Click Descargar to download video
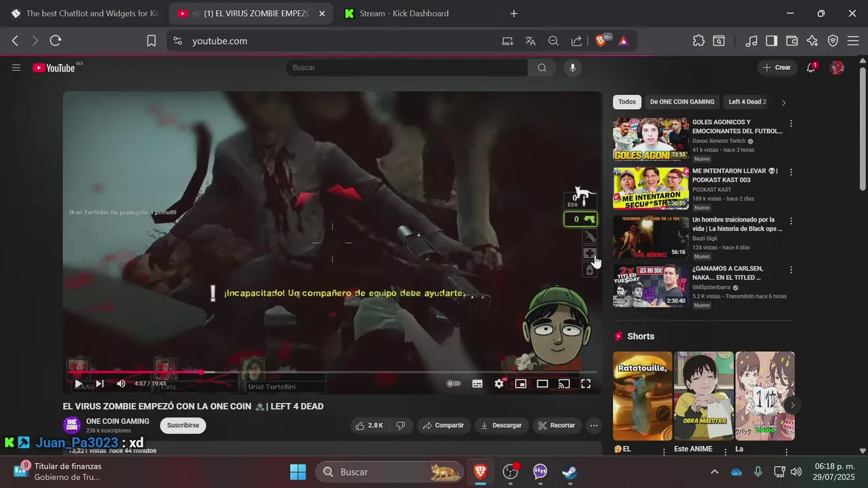This screenshot has width=868, height=488. click(x=501, y=426)
